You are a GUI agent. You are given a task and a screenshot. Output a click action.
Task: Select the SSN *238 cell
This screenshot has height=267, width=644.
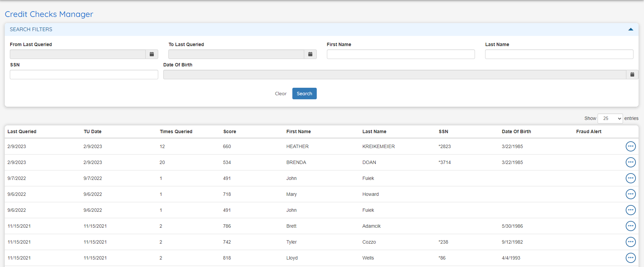(x=443, y=242)
